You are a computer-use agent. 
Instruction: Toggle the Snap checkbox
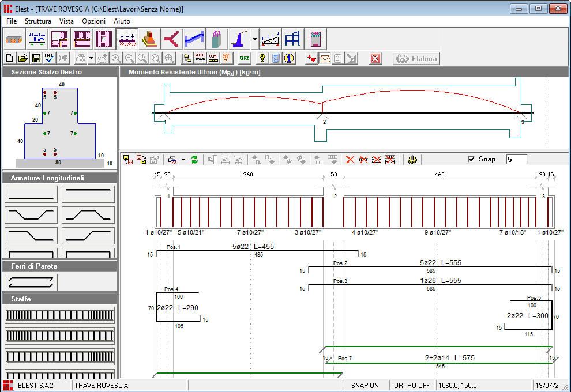pyautogui.click(x=471, y=160)
